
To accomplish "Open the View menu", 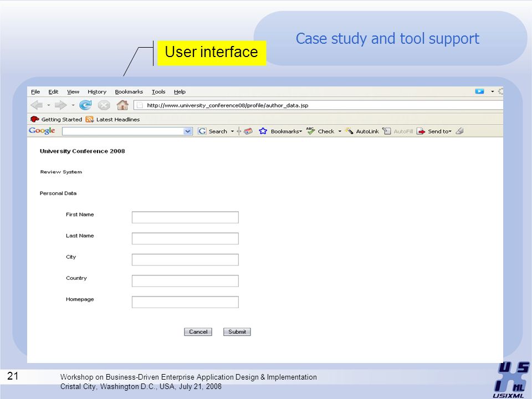I will point(73,91).
